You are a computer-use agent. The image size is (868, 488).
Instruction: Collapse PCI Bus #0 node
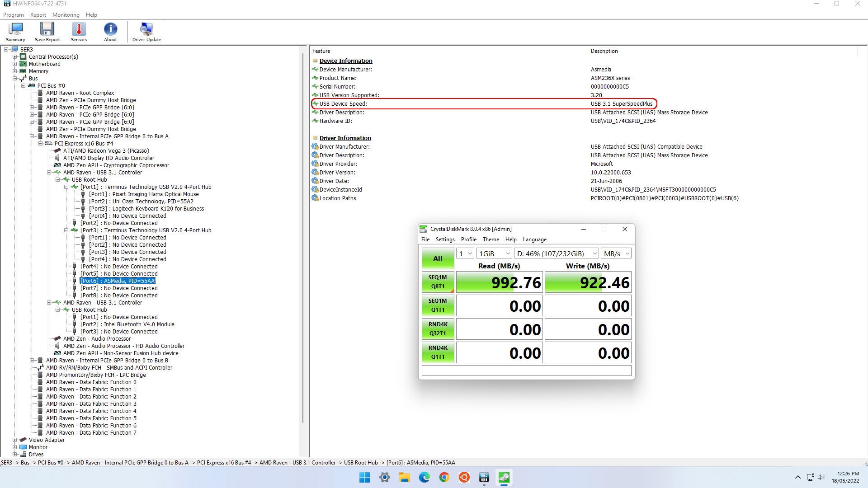24,86
